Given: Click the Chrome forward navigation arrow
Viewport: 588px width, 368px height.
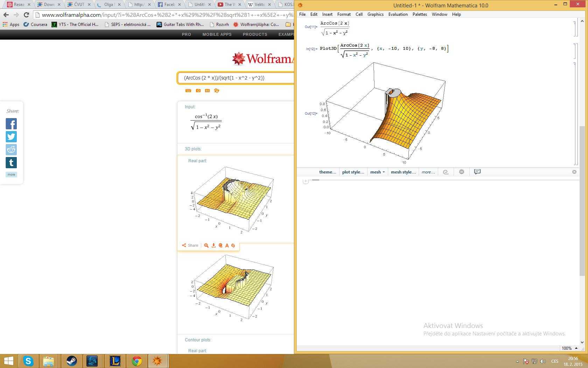Looking at the screenshot, I should [x=16, y=15].
